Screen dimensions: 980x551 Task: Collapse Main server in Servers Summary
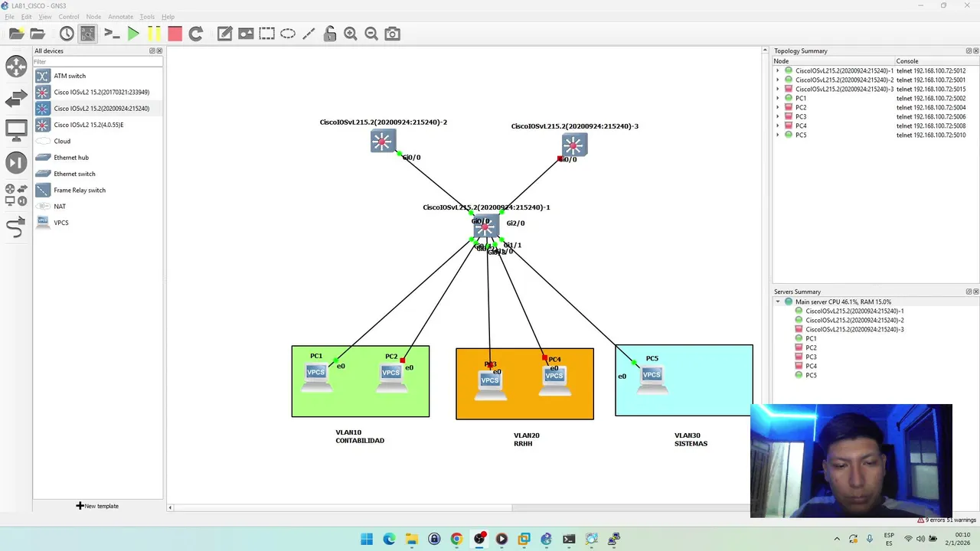click(778, 302)
